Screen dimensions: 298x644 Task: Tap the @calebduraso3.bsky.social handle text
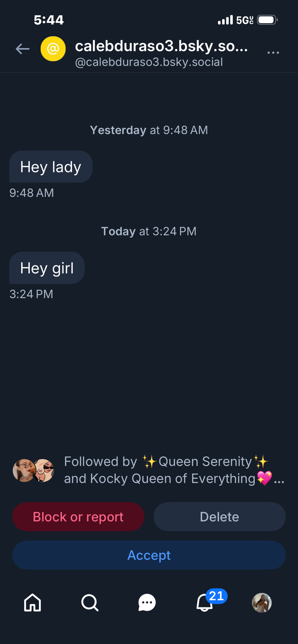coord(149,62)
